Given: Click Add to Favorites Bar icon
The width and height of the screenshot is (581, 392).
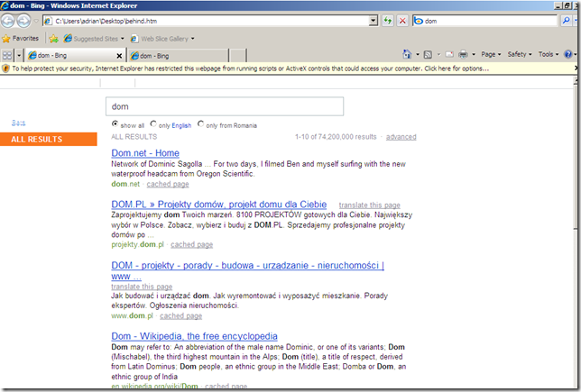Looking at the screenshot, I should pos(54,39).
